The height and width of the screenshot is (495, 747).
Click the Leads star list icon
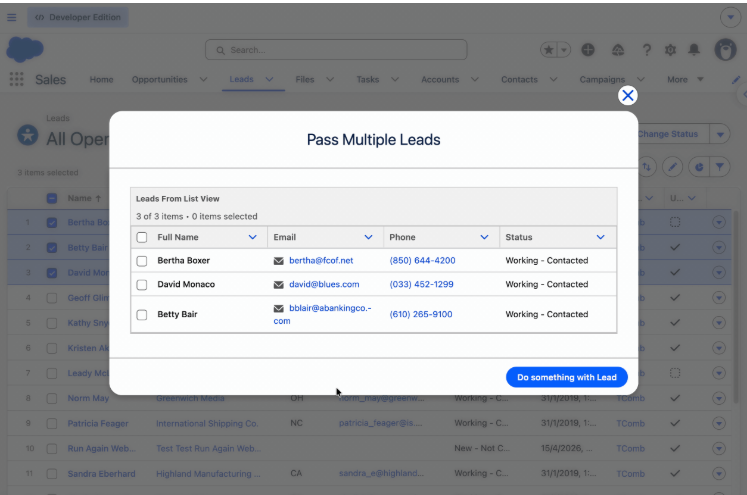[x=28, y=135]
